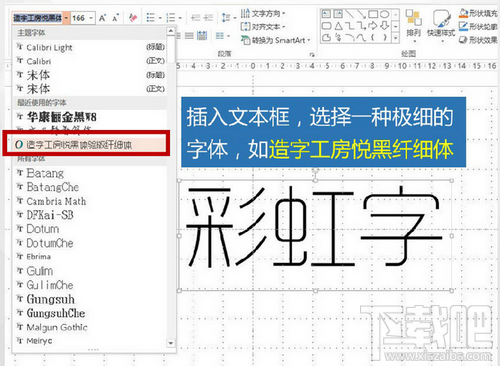The image size is (500, 366).
Task: Click the increase font size icon
Action: [x=102, y=18]
